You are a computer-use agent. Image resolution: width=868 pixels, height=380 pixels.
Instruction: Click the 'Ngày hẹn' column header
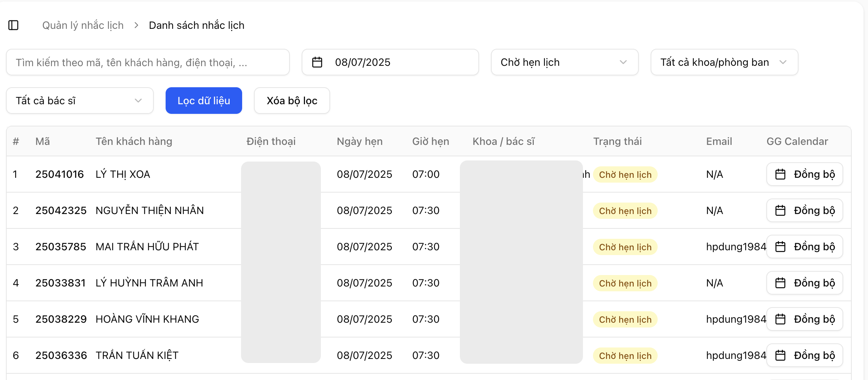359,141
